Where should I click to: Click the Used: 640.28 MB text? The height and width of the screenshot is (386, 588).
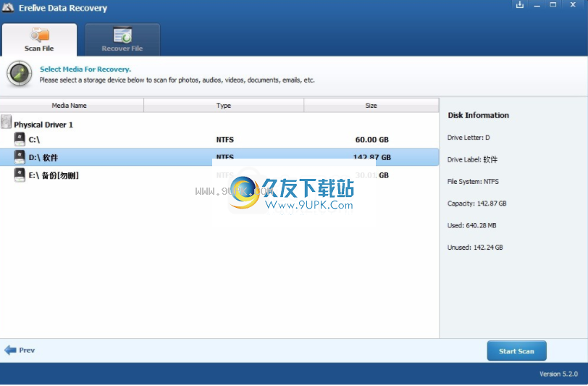471,225
